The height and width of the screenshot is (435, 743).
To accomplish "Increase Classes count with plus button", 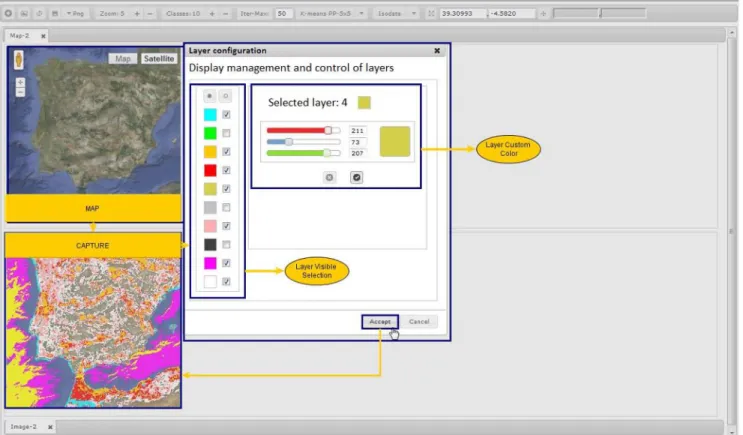I will pyautogui.click(x=212, y=14).
